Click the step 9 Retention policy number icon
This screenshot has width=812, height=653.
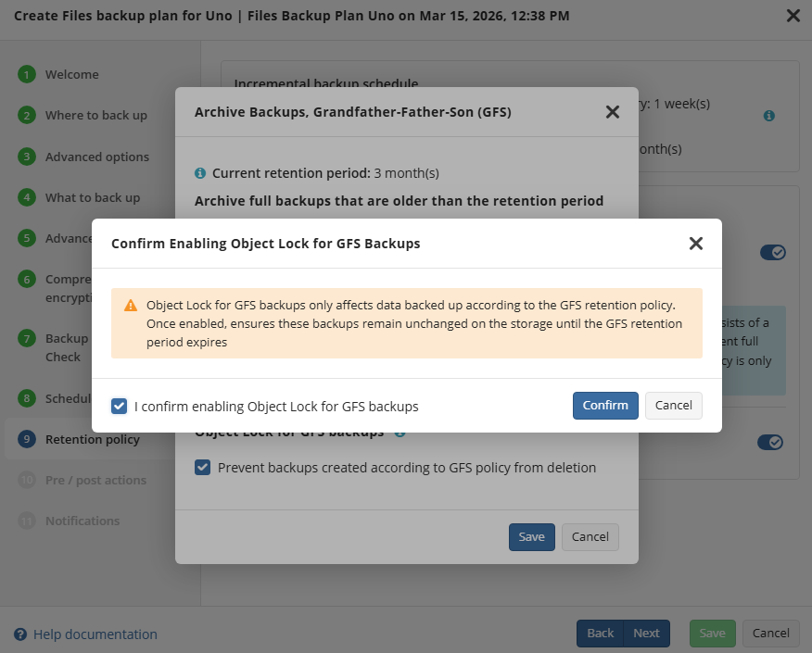27,439
